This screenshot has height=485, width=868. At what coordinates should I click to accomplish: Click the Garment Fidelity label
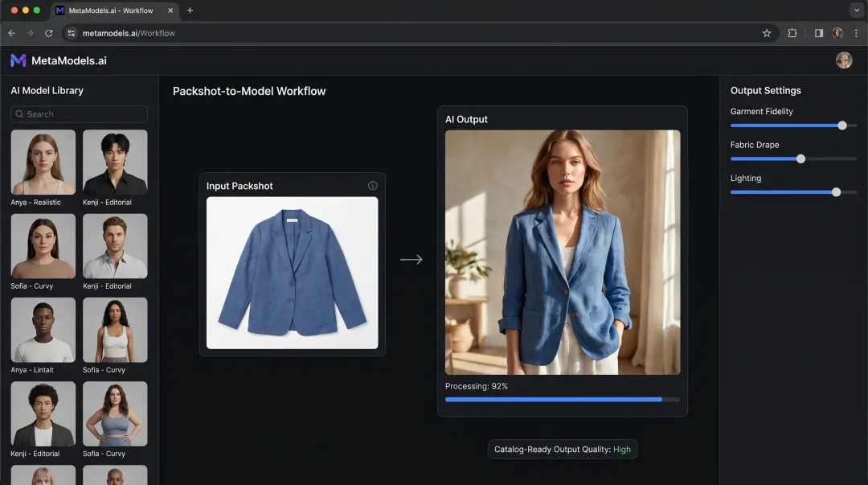coord(762,112)
